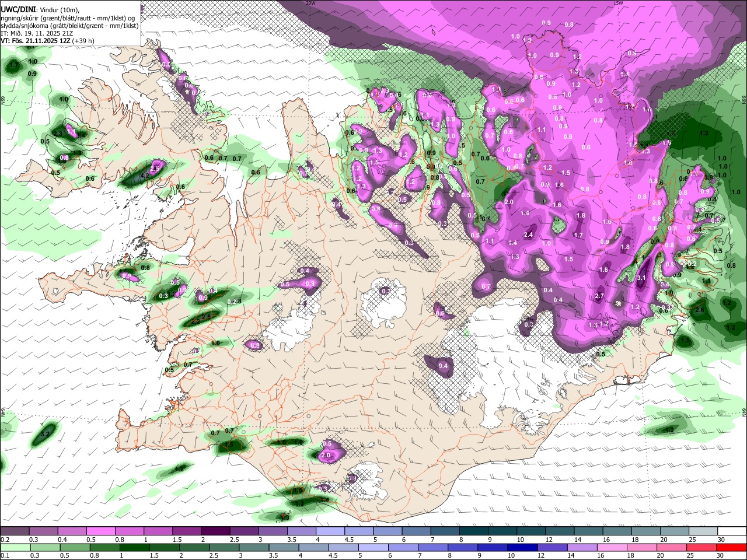This screenshot has height=560, width=747.
Task: Pick the light pink 16 mm rain swatch
Action: (612, 548)
